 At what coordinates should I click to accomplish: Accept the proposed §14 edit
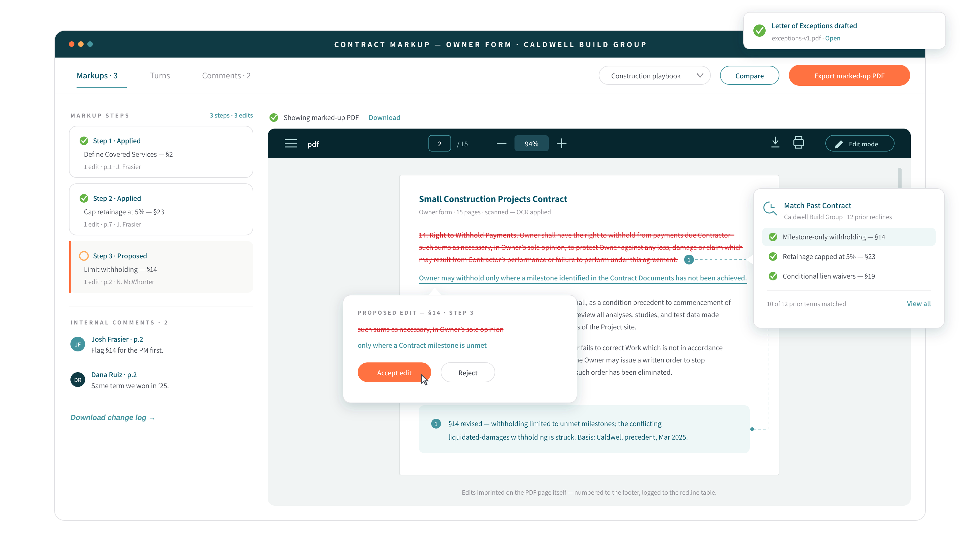click(x=394, y=373)
